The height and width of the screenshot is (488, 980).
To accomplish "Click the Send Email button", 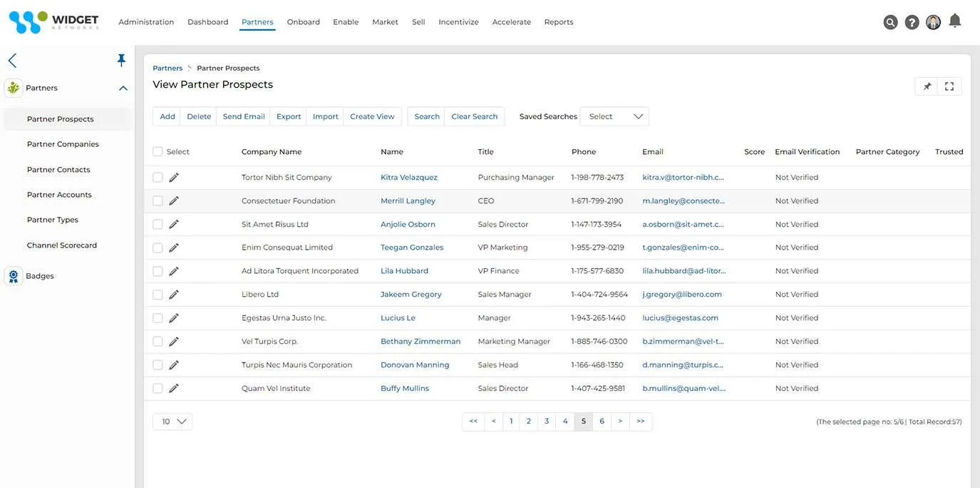I will [244, 116].
